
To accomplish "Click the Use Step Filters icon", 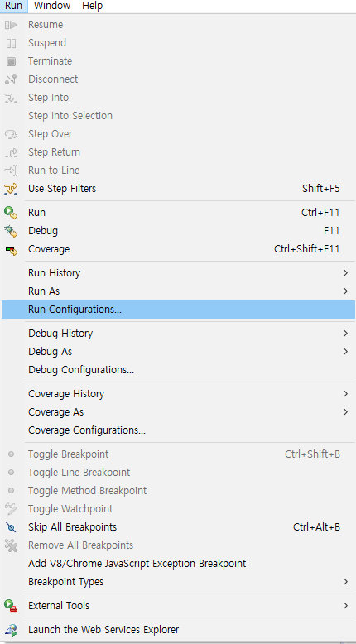I will pyautogui.click(x=11, y=189).
